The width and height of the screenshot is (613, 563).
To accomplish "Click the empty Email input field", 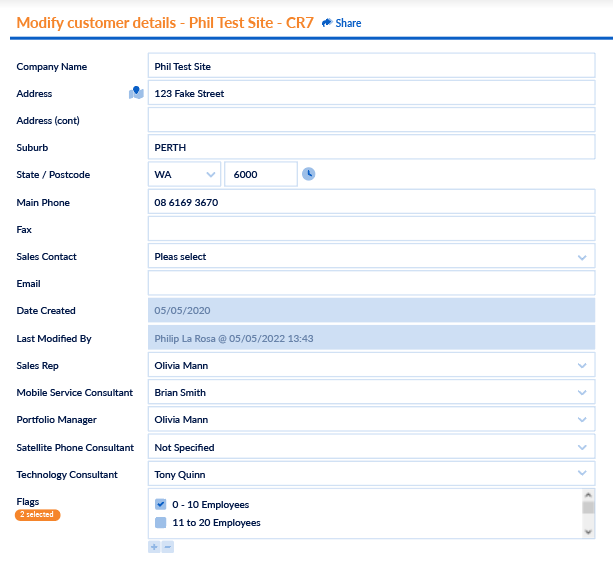I will click(371, 283).
